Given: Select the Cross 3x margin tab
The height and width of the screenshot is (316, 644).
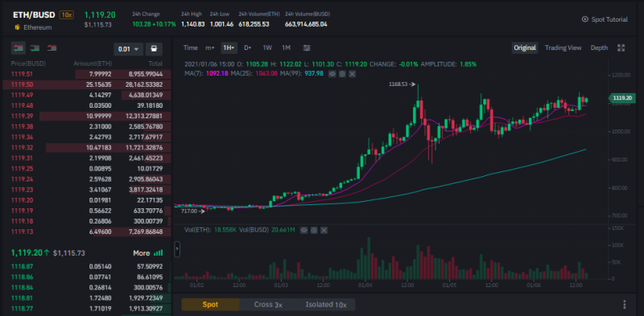Looking at the screenshot, I should pos(268,305).
